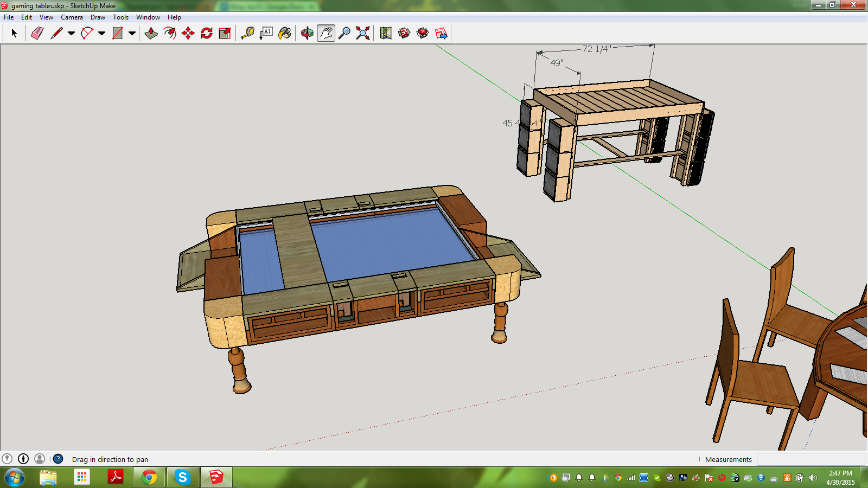868x488 pixels.
Task: Select the Rotate tool
Action: pyautogui.click(x=207, y=34)
